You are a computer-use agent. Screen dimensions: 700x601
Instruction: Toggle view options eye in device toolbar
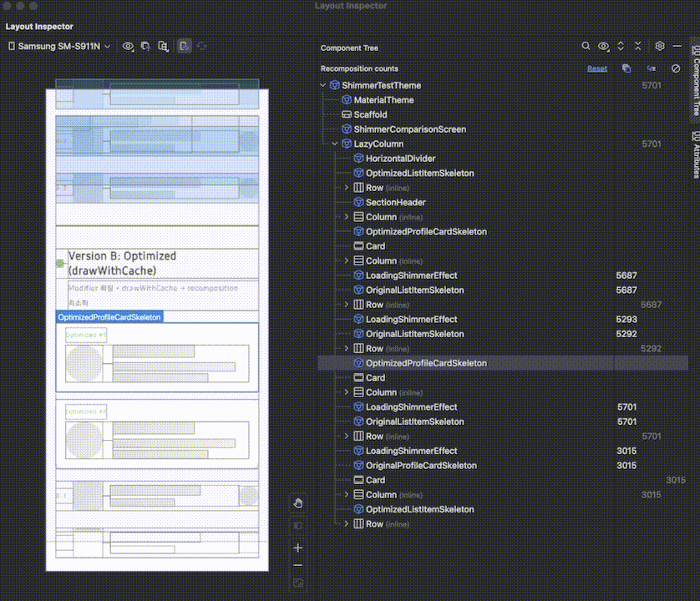click(x=128, y=47)
